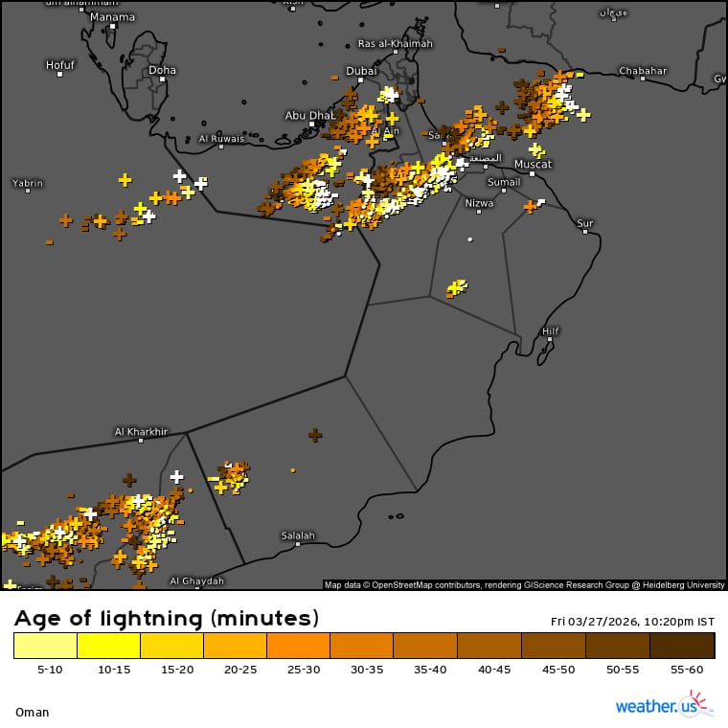Click the Abu Dhabi map label
Viewport: 728px width, 728px height.
pos(309,115)
